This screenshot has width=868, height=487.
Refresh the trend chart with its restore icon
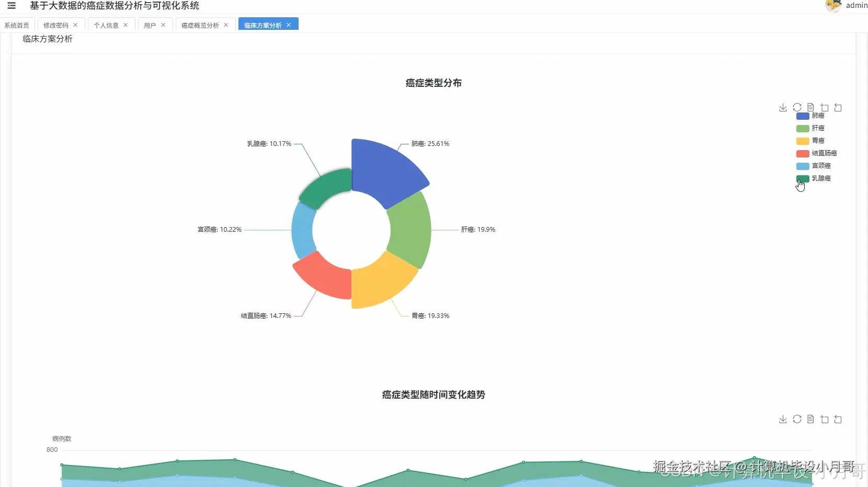[x=797, y=419]
